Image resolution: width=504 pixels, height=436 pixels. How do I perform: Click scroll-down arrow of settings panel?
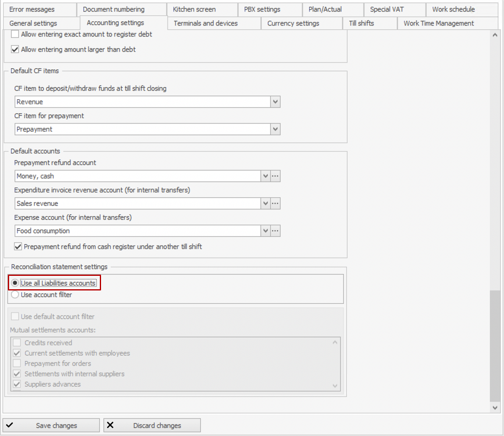495,407
